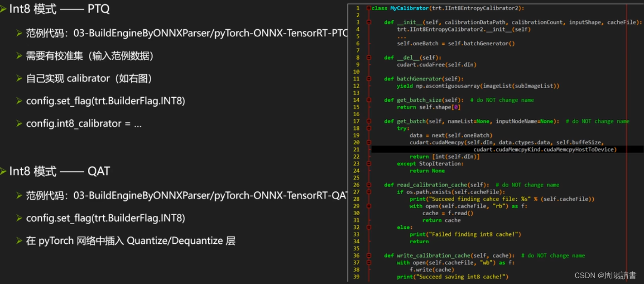Click the "yield np.ascontiguousarray" code line
Screen dimensions: 644x284
(478, 86)
